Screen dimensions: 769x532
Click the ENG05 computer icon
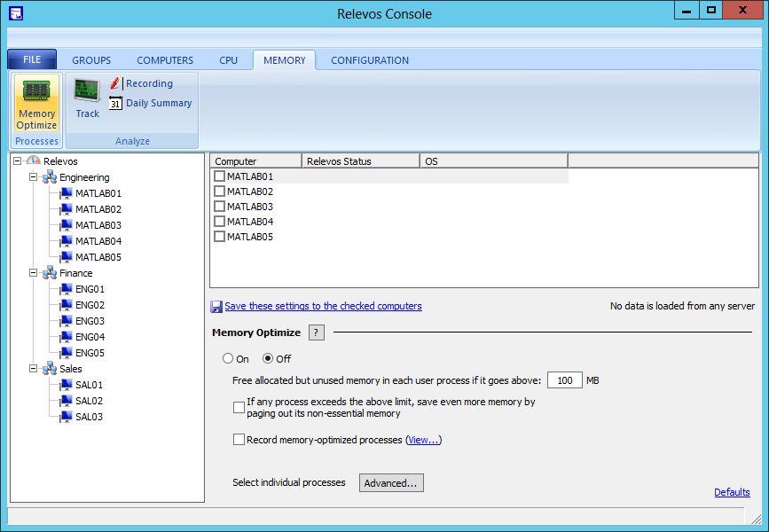pyautogui.click(x=66, y=353)
